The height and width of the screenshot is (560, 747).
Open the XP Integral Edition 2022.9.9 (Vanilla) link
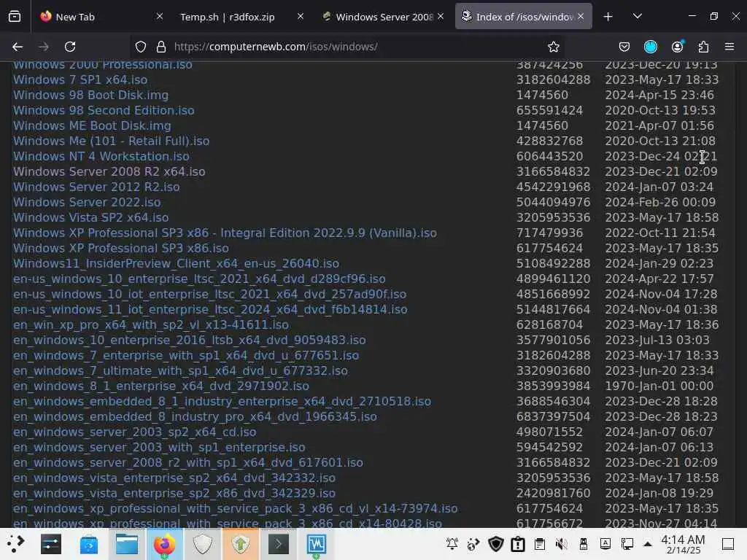225,233
